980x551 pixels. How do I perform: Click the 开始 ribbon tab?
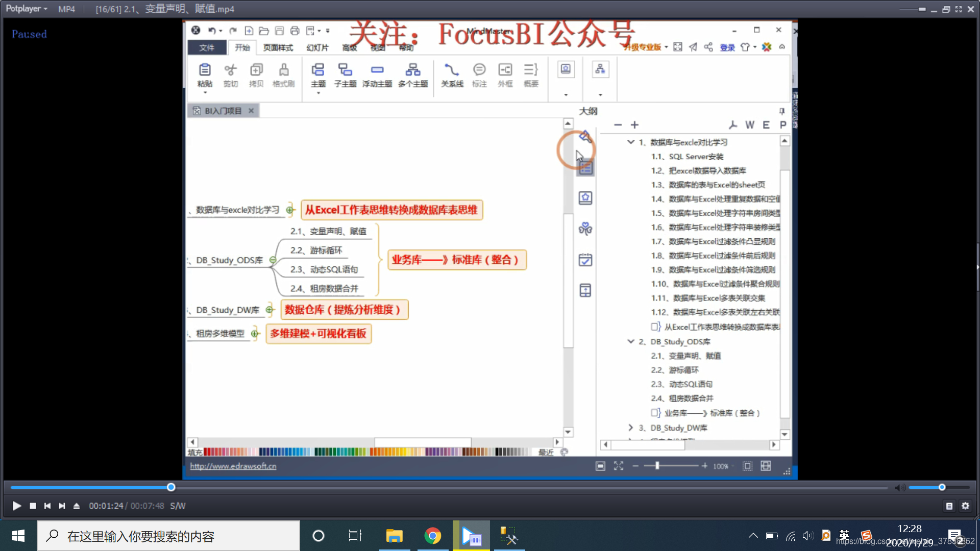(x=242, y=47)
